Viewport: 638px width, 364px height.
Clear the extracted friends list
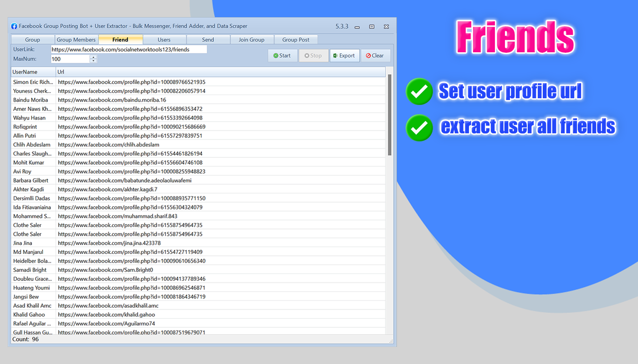point(375,56)
